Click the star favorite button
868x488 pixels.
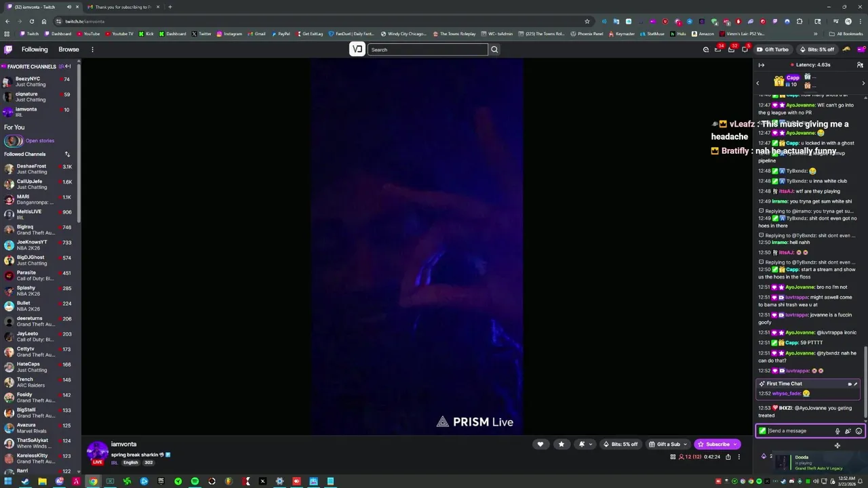[x=561, y=445]
